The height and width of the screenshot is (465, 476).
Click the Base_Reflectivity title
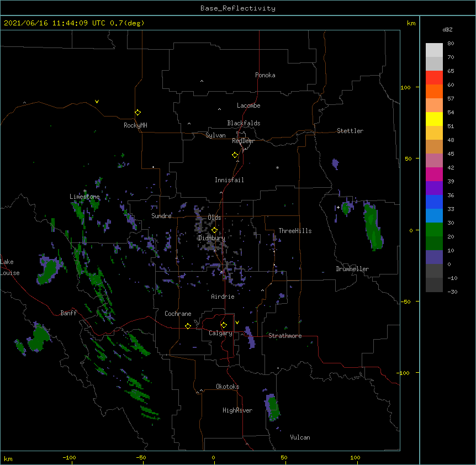[x=238, y=8]
